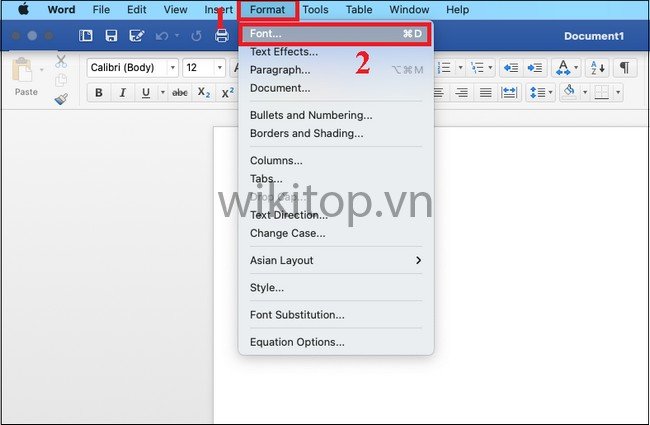Select the Format Painter brush icon

coord(60,98)
